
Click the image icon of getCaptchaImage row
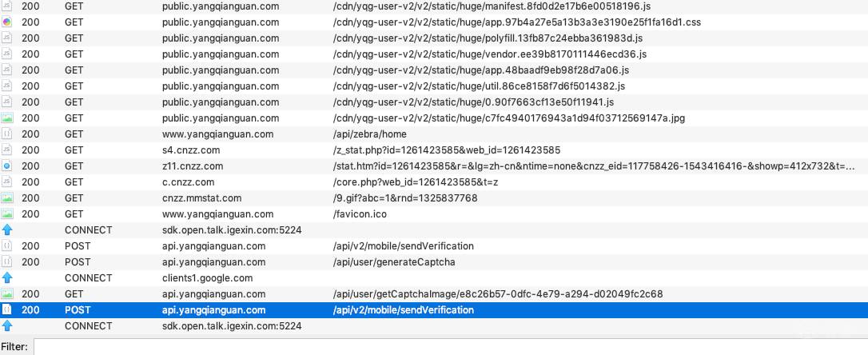coord(6,294)
